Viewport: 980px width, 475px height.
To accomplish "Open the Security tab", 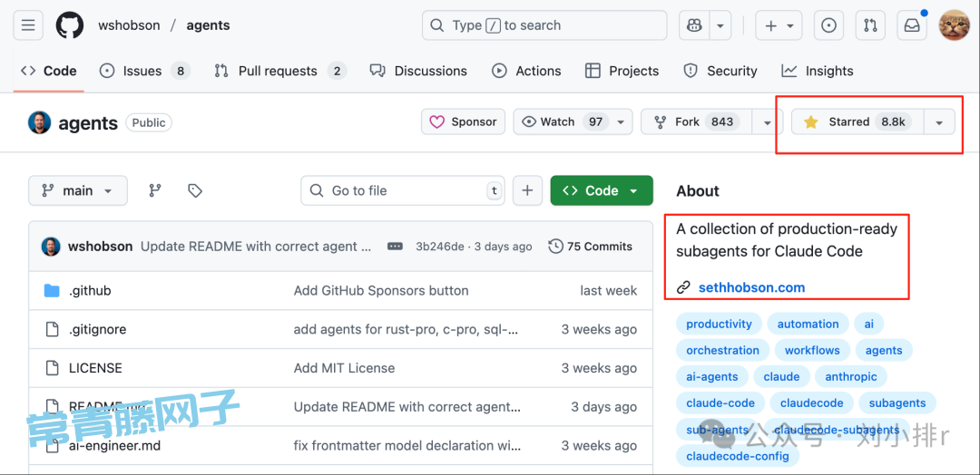I will coord(720,71).
